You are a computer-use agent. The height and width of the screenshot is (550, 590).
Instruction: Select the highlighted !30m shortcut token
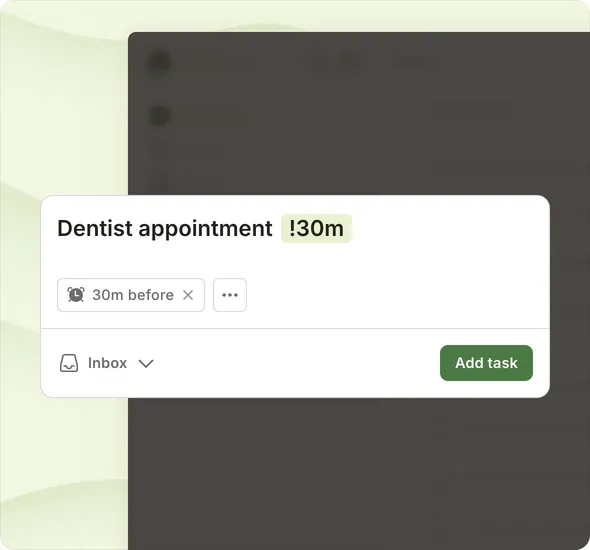click(x=316, y=228)
